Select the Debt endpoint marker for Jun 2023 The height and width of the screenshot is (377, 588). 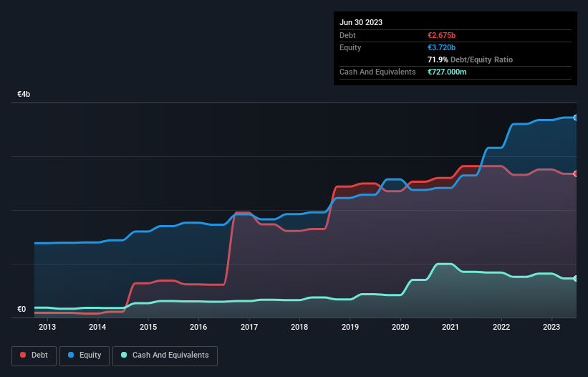[576, 173]
